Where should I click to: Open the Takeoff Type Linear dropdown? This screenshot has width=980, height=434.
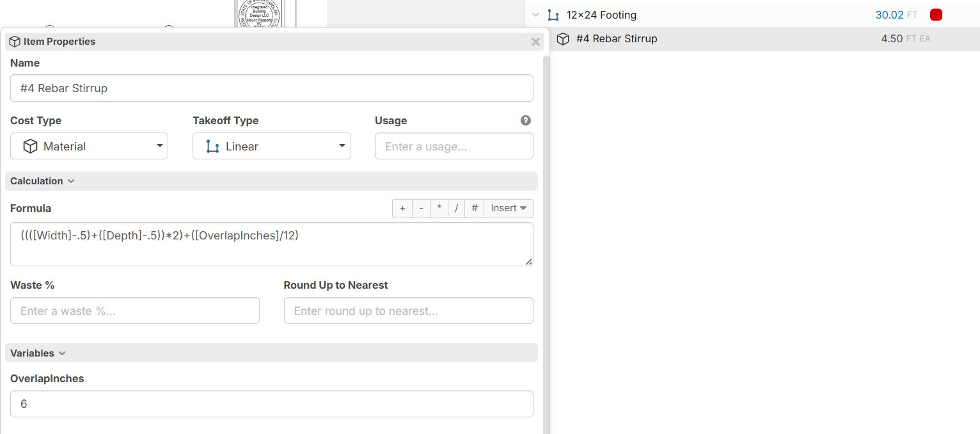pos(271,147)
